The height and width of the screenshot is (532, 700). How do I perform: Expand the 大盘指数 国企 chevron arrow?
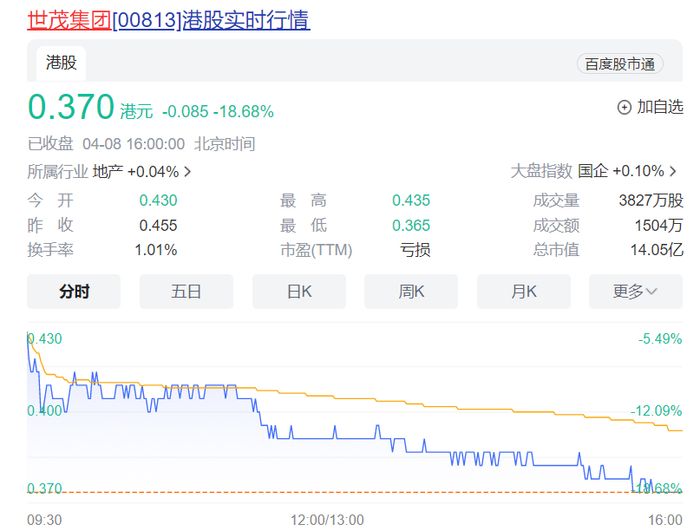pyautogui.click(x=673, y=171)
